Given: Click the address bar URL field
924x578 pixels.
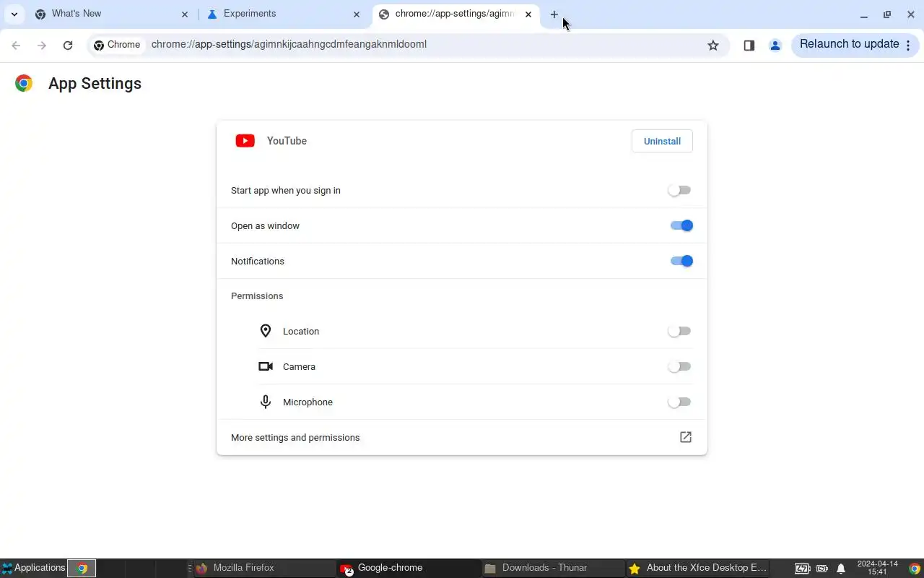Looking at the screenshot, I should tap(426, 45).
